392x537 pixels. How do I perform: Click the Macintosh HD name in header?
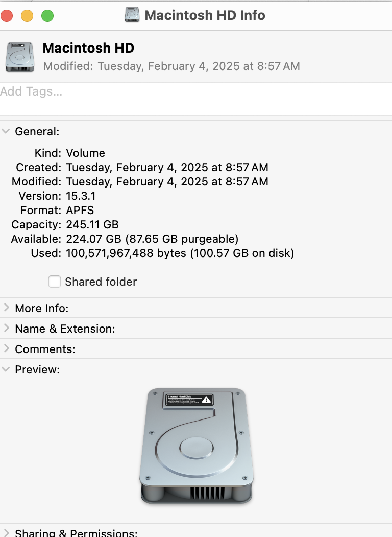(88, 48)
